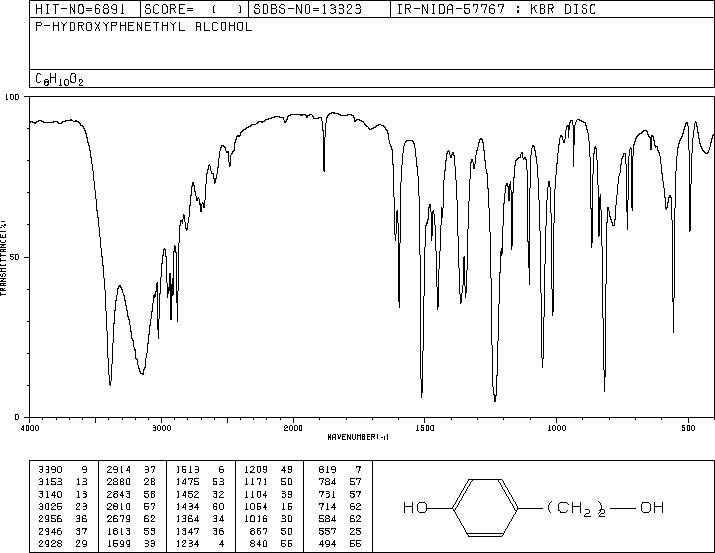Click the 2946 peak entry in the table

click(63, 532)
